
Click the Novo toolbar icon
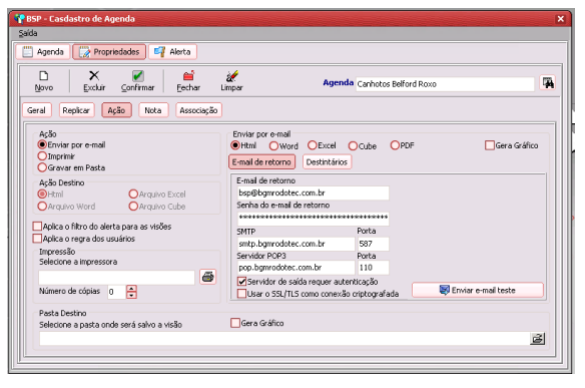(x=44, y=76)
